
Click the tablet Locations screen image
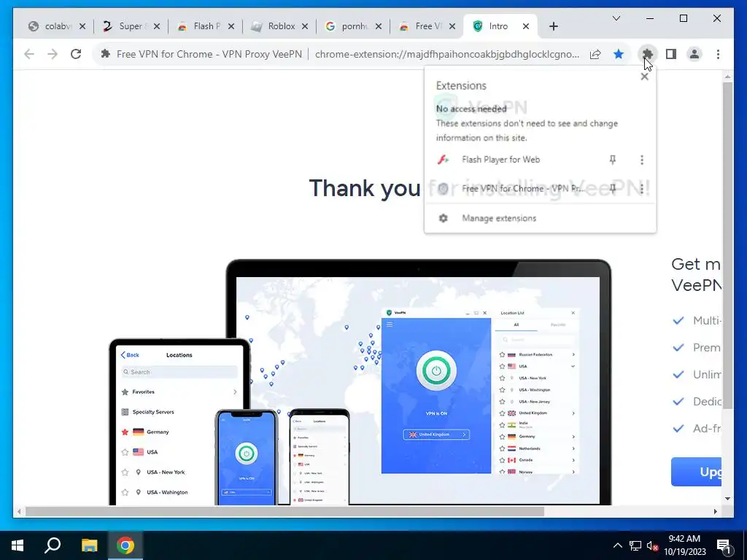(x=179, y=424)
